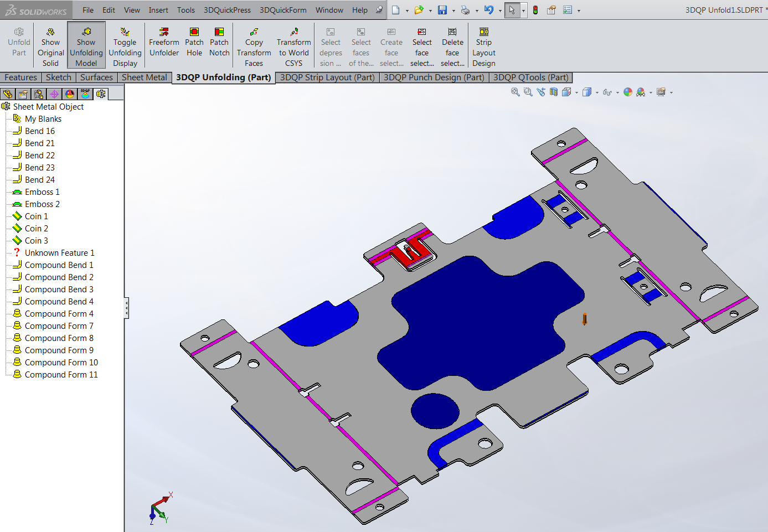Click Zoom to Fit icon
The height and width of the screenshot is (532, 768).
516,92
